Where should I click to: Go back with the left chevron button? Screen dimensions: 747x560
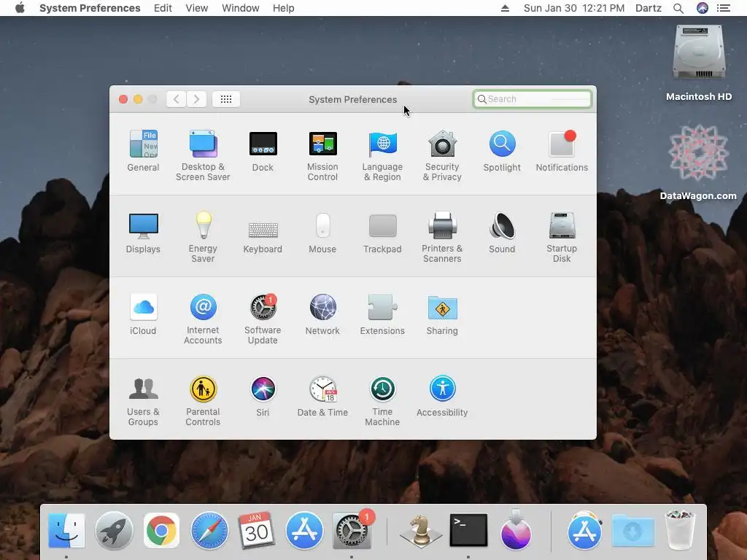pos(177,99)
